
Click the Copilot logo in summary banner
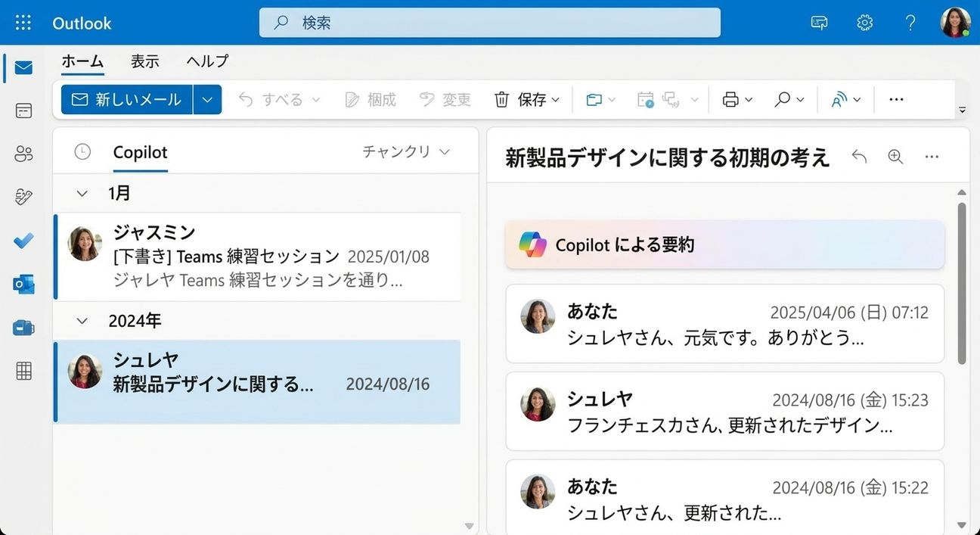[532, 244]
